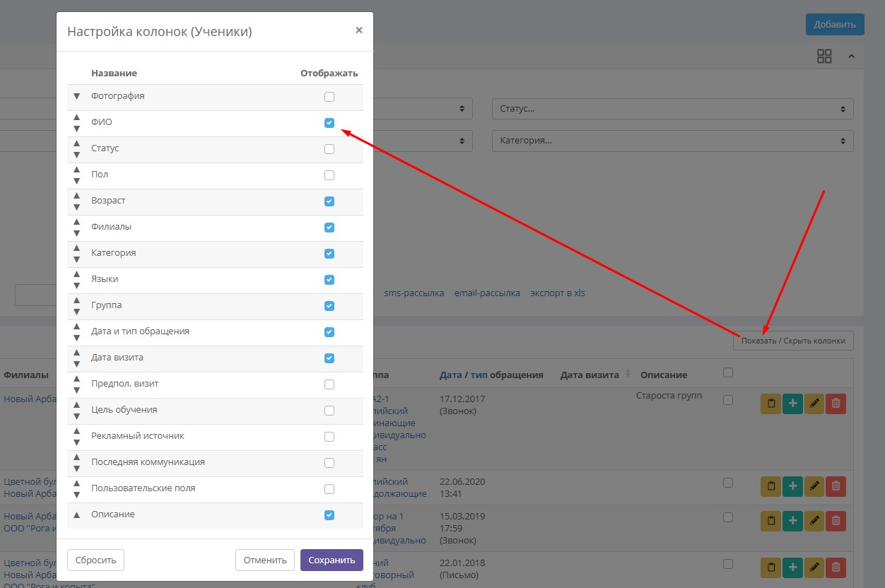Click red trash icon in the 15.03.2019 row
The image size is (885, 588).
[x=836, y=521]
